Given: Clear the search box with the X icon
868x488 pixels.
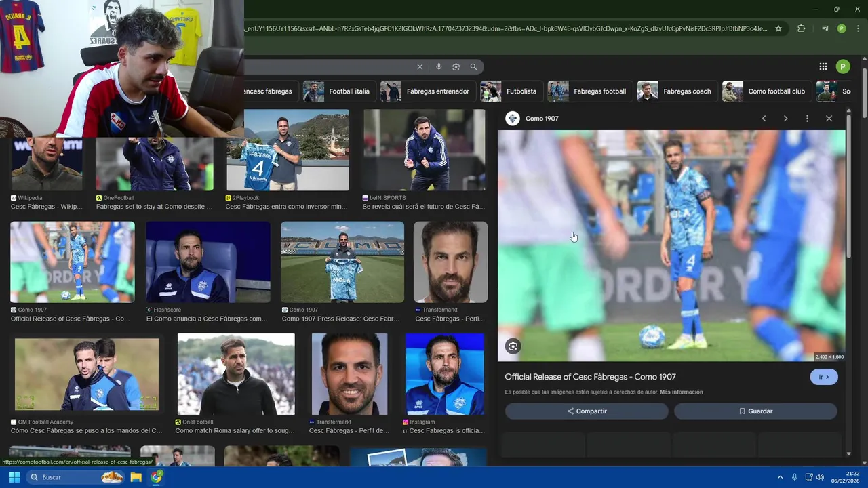Looking at the screenshot, I should [x=420, y=66].
